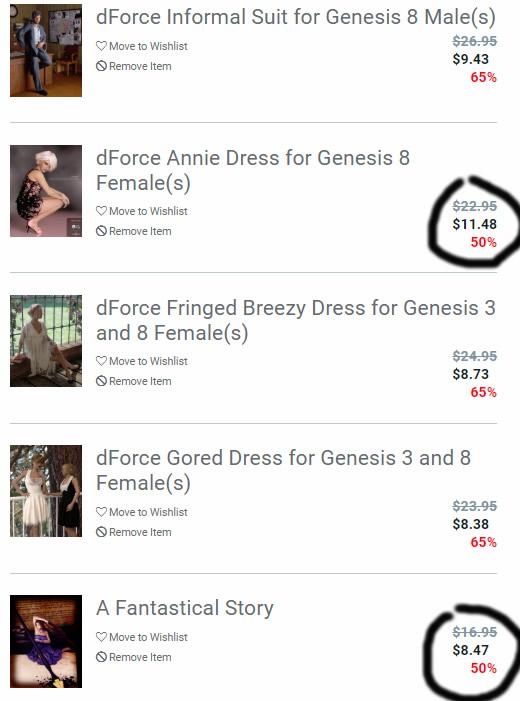Image resolution: width=520 pixels, height=701 pixels.
Task: Open dForce Annie Dress title link
Action: pyautogui.click(x=253, y=170)
